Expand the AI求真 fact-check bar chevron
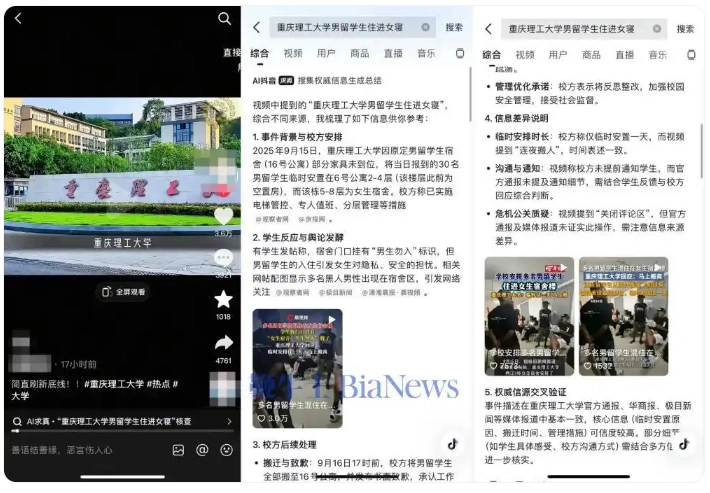710x493 pixels. (x=229, y=422)
